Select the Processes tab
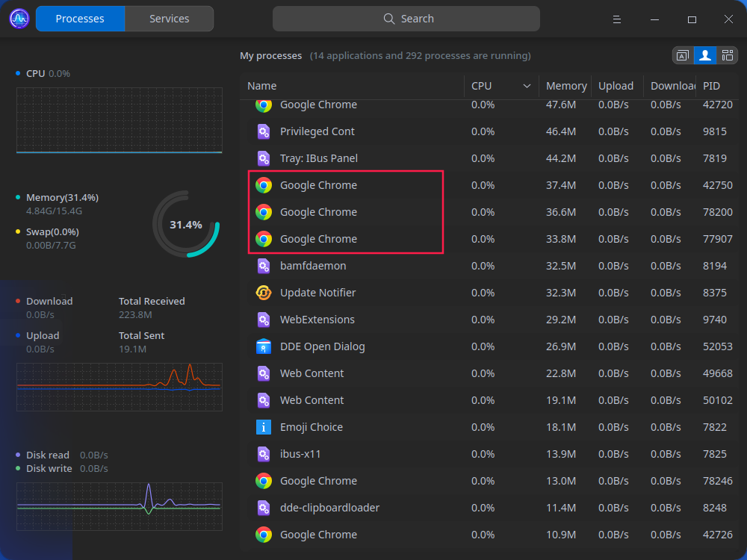Viewport: 747px width, 560px height. [80, 19]
